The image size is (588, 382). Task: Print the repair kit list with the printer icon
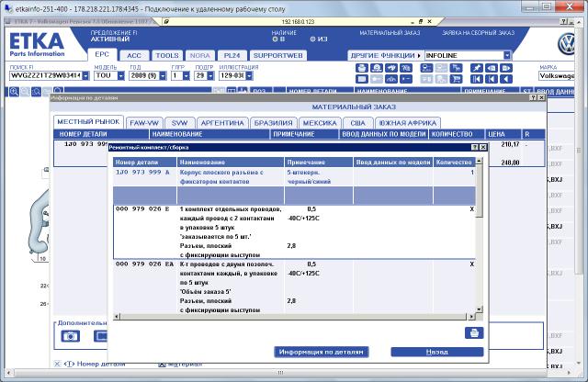[474, 333]
